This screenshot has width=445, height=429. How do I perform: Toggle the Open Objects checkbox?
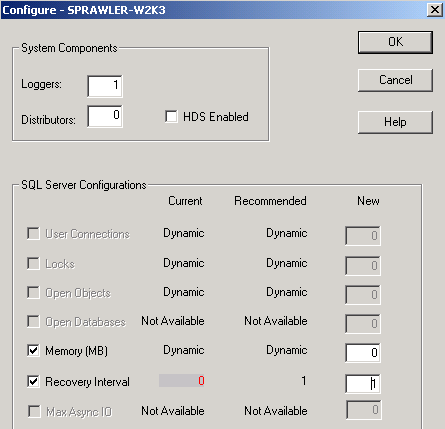[33, 292]
